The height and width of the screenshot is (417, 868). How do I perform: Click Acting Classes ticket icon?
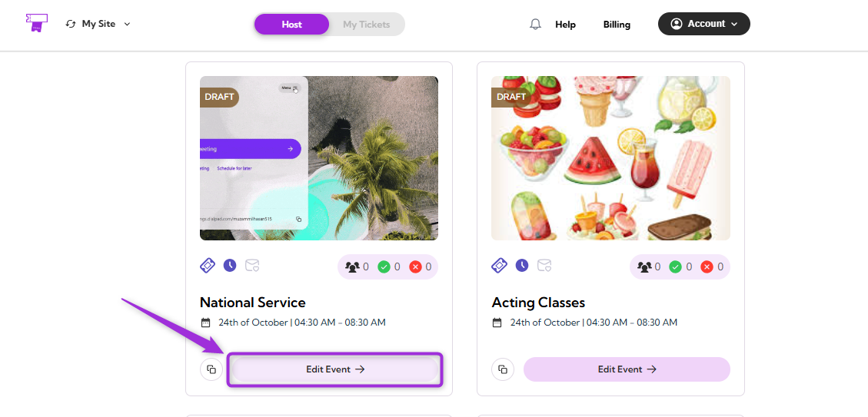click(x=499, y=266)
